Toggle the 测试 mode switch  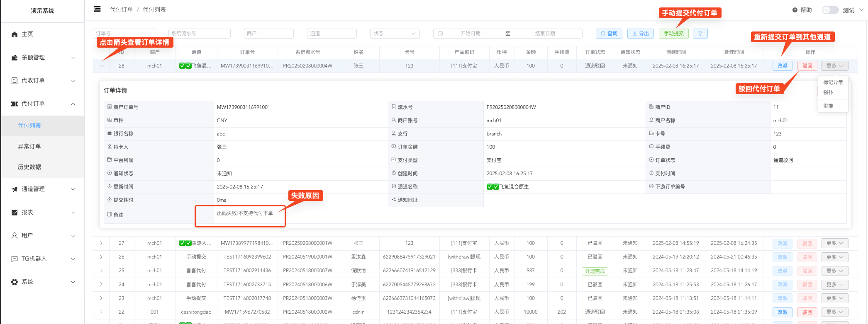(x=830, y=10)
